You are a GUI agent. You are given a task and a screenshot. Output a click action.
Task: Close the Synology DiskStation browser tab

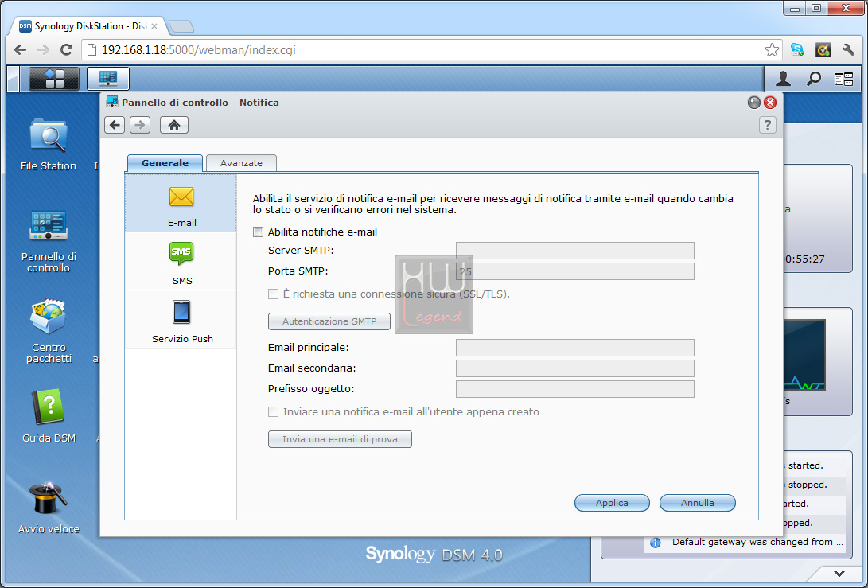point(154,26)
